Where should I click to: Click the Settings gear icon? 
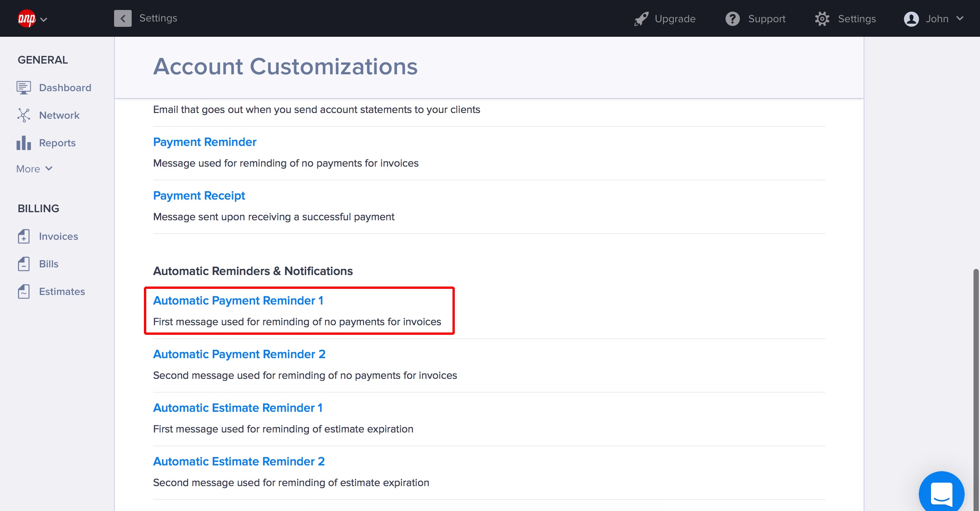822,19
